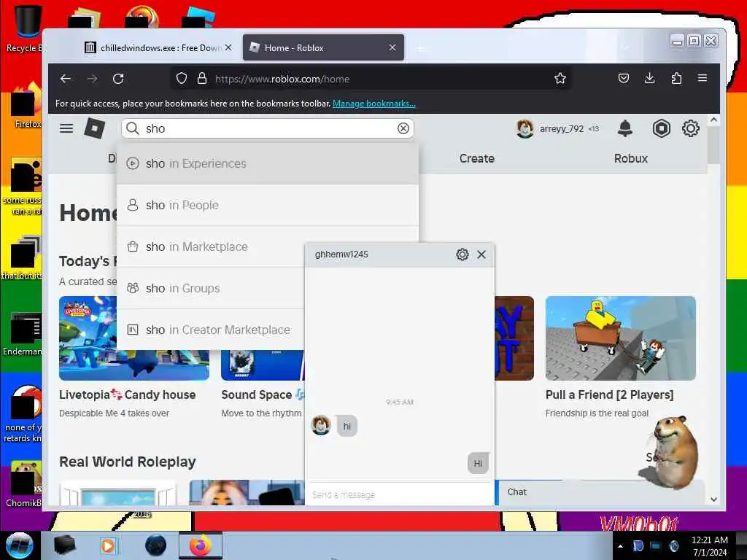Image resolution: width=747 pixels, height=560 pixels.
Task: Expand the Chat bar
Action: 600,492
